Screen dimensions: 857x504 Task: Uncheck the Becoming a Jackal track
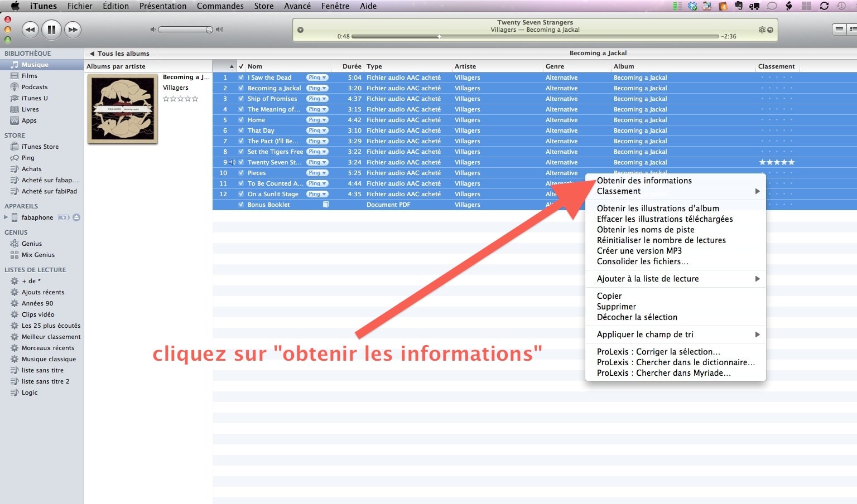[x=241, y=88]
